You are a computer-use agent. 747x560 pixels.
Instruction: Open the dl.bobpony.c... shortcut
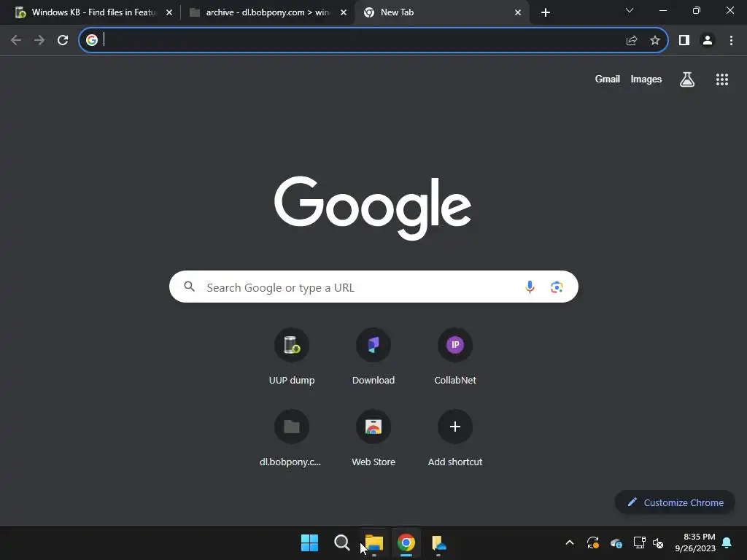pos(292,438)
